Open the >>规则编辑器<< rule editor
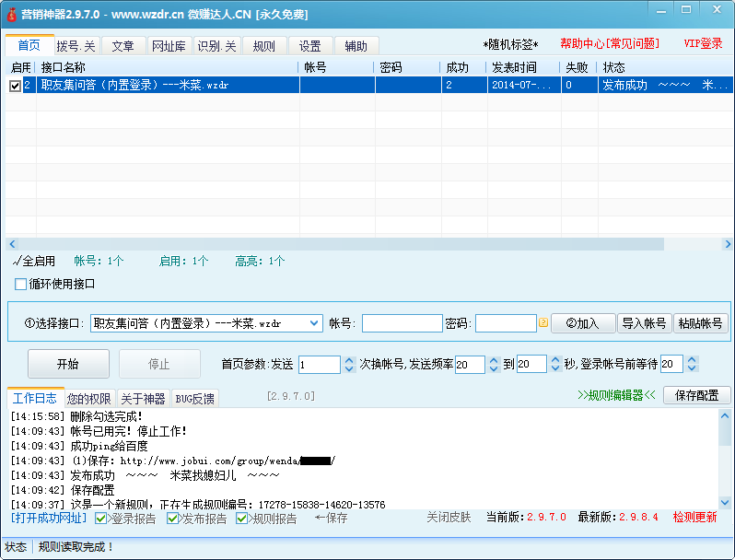 click(x=616, y=395)
